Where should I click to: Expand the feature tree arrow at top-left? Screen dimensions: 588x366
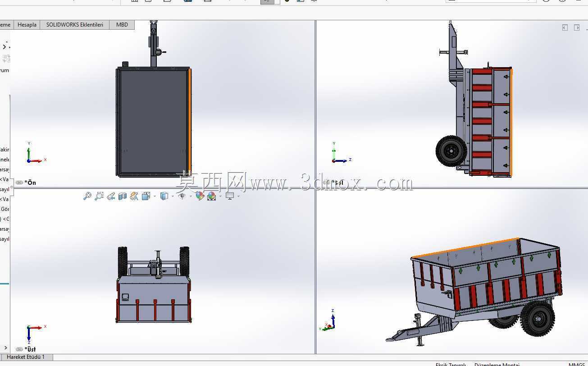click(x=5, y=46)
